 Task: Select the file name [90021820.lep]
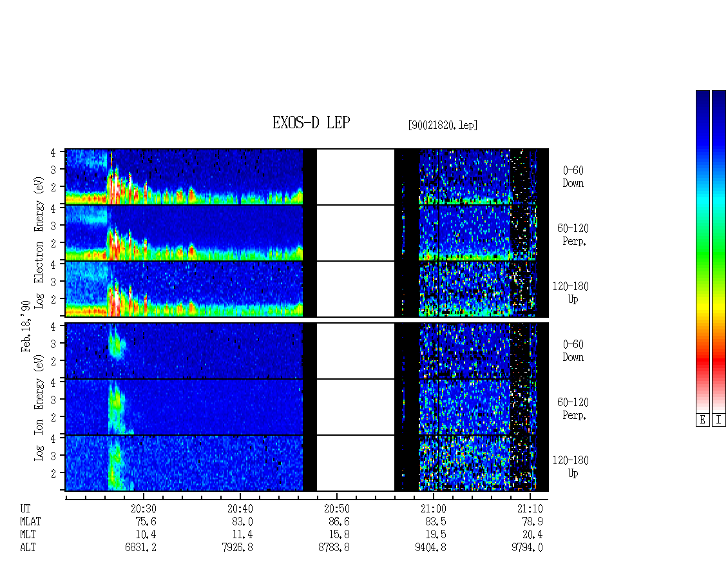(443, 125)
